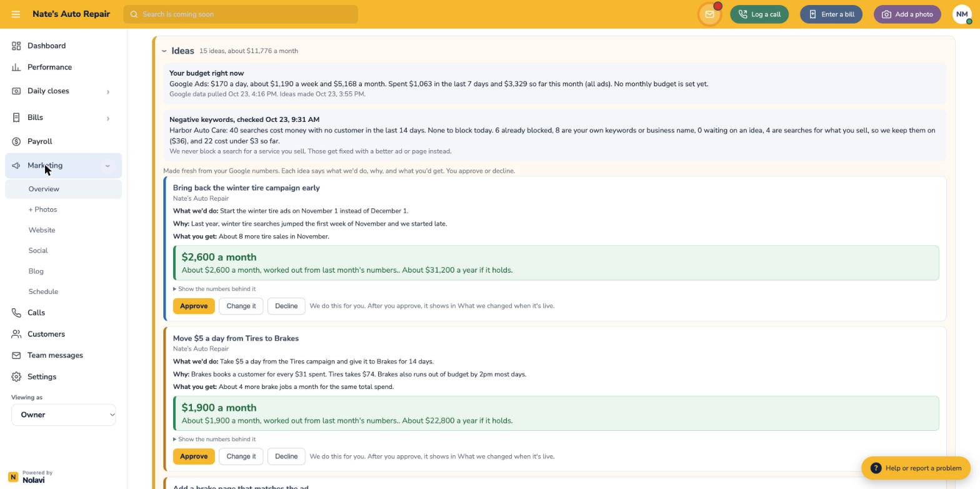Viewport: 980px width, 489px height.
Task: Click the Team messages envelope icon
Action: click(x=16, y=355)
